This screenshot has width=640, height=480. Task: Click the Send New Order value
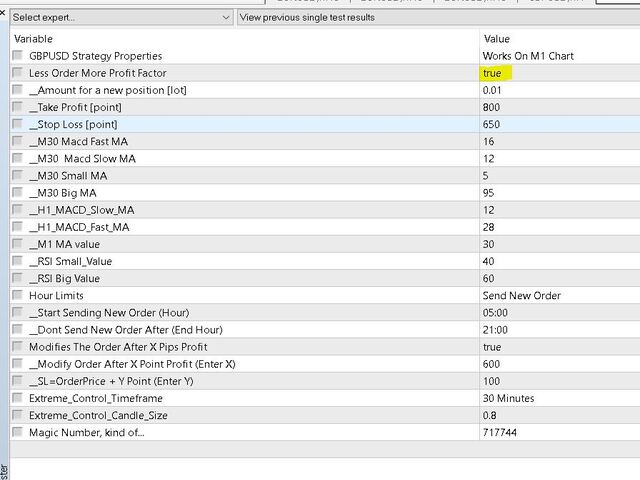[522, 296]
